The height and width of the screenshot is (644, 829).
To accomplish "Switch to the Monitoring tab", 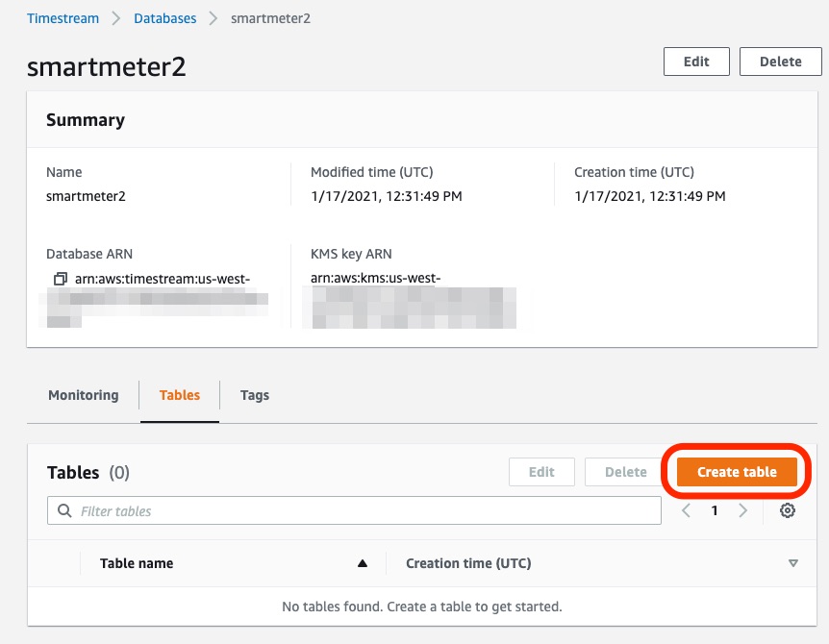I will 83,395.
